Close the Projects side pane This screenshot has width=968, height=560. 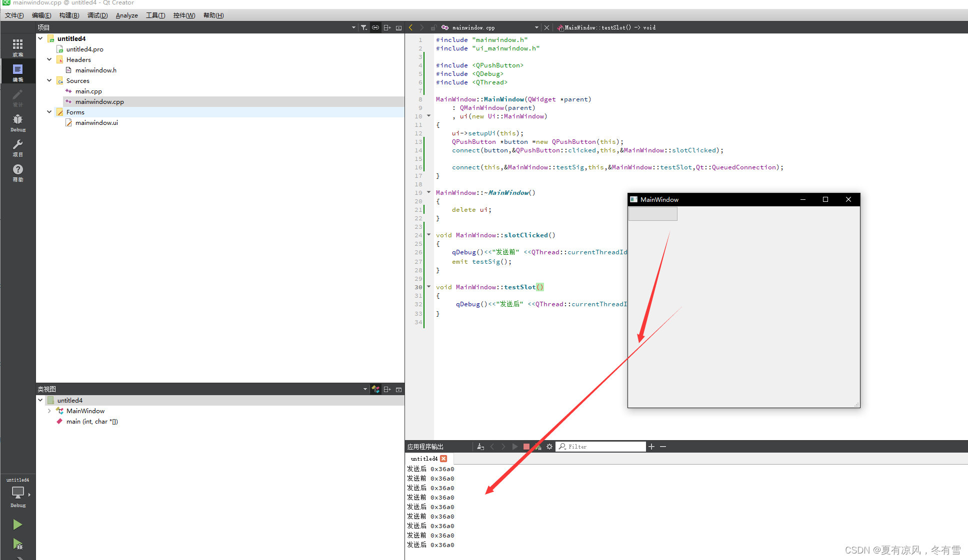[398, 27]
